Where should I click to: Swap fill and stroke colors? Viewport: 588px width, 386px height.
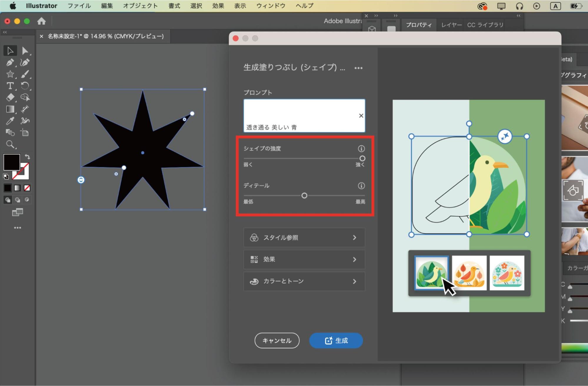[27, 157]
